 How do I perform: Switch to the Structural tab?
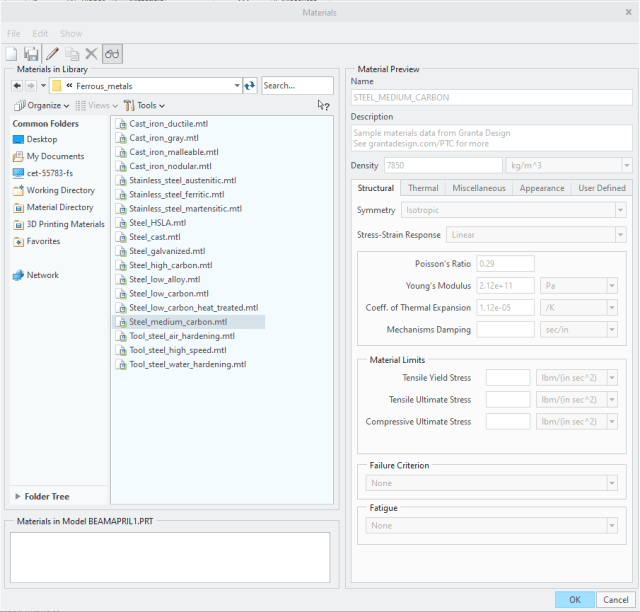tap(376, 188)
